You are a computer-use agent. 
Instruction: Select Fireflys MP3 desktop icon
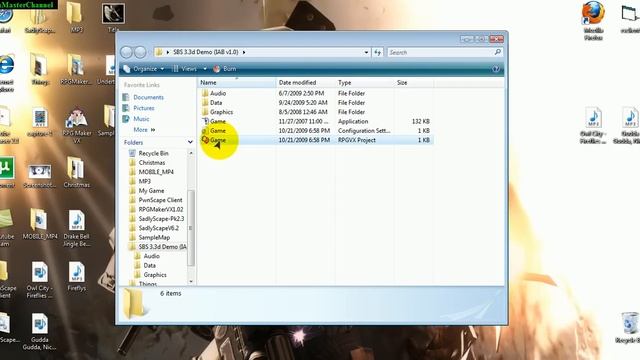tap(76, 277)
